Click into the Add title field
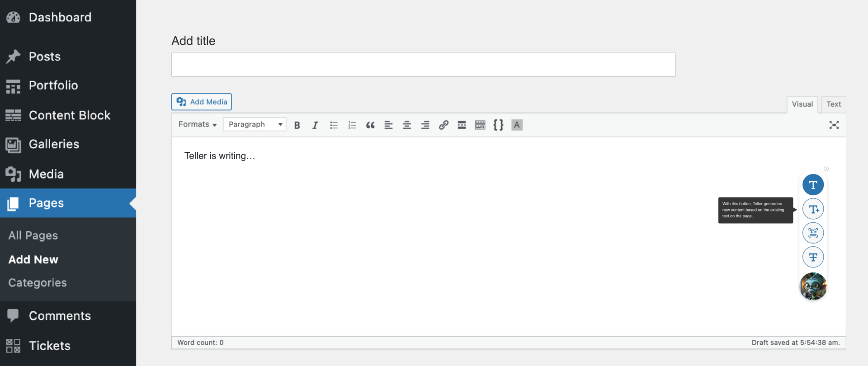 (423, 65)
